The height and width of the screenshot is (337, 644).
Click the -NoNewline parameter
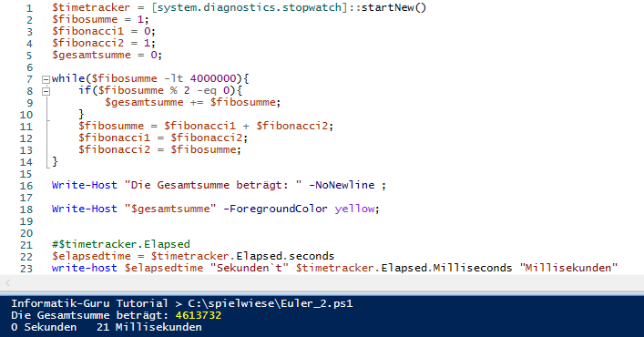342,185
